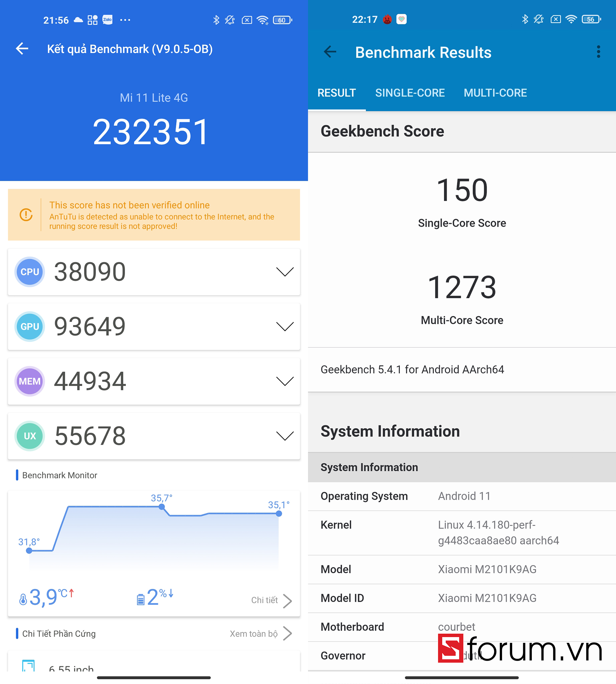Switch to the SINGLE-CORE tab
This screenshot has width=616, height=684.
pyautogui.click(x=410, y=93)
